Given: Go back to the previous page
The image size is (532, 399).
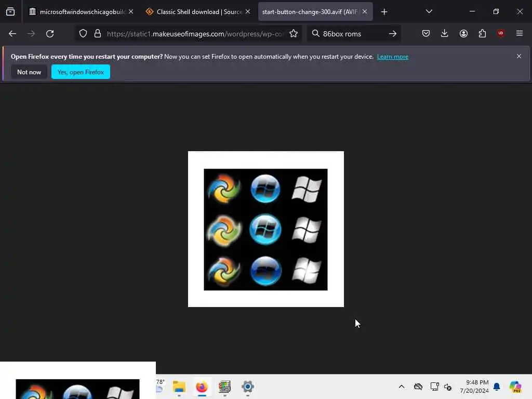Looking at the screenshot, I should (x=12, y=34).
